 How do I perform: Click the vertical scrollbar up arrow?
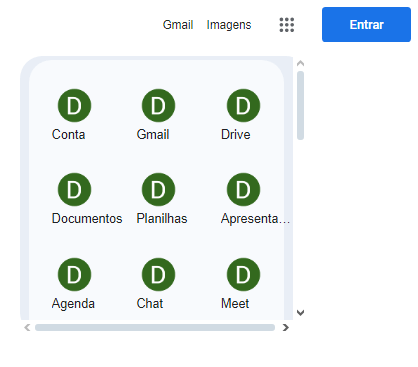tap(300, 63)
